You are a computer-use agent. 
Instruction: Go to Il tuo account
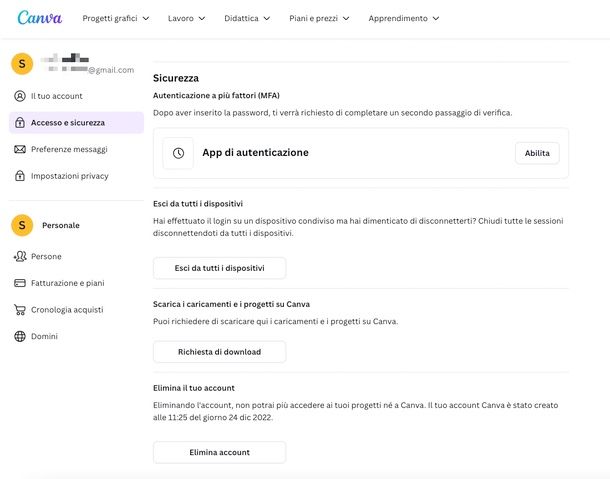click(x=76, y=96)
